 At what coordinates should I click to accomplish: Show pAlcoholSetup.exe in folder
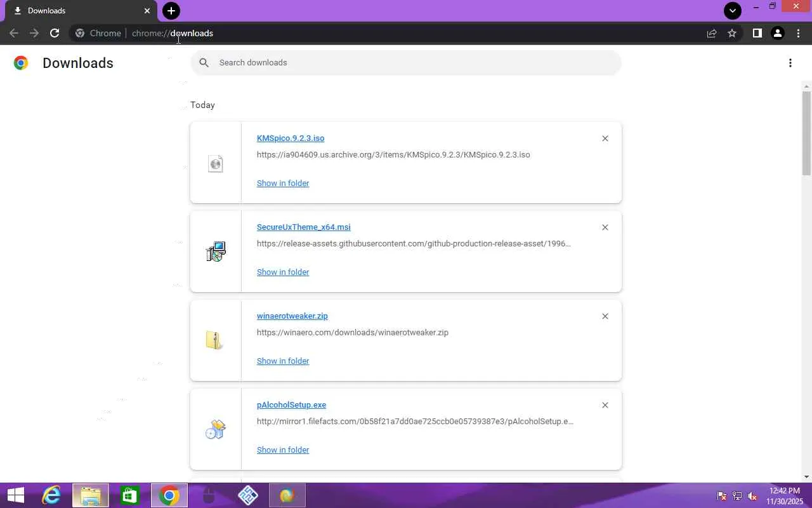pos(283,450)
